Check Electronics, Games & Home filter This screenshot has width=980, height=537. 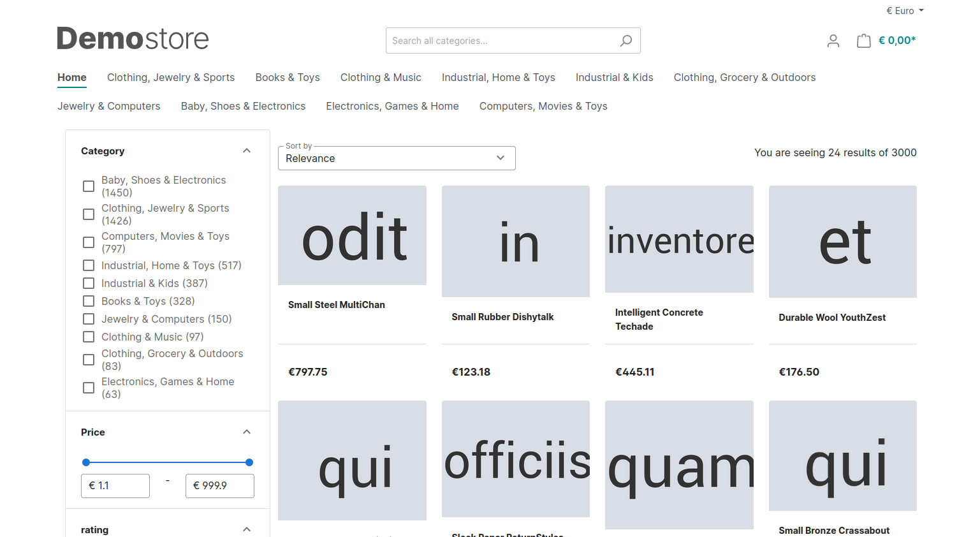click(89, 388)
